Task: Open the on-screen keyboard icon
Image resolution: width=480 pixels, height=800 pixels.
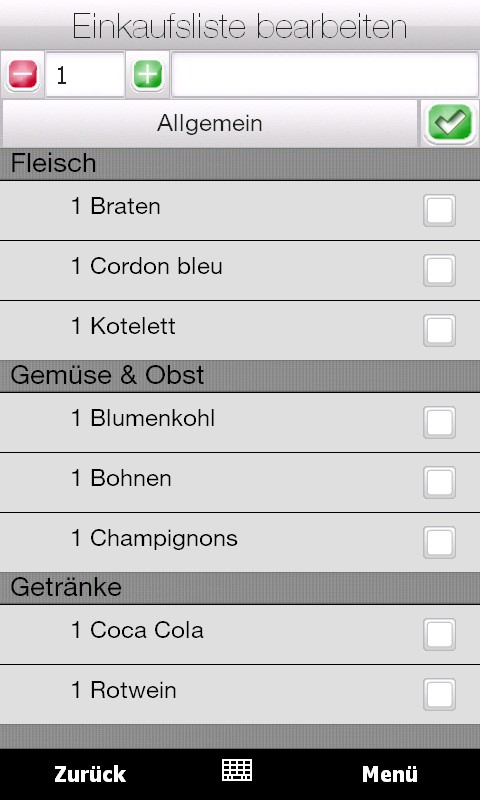Action: point(237,770)
